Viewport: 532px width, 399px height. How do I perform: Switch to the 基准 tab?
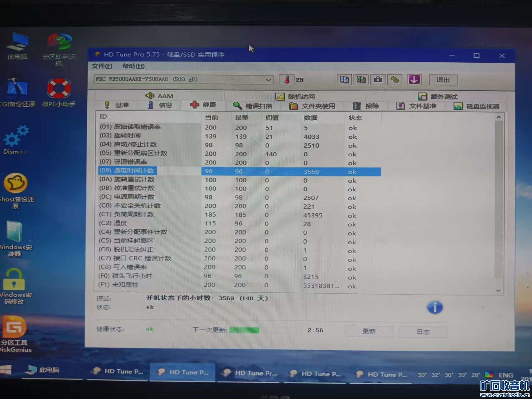116,105
